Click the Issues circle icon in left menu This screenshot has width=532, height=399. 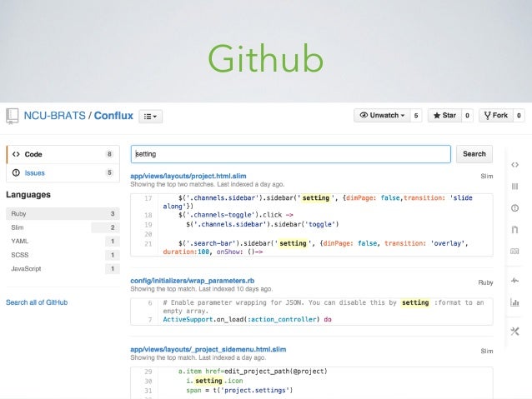[x=16, y=173]
